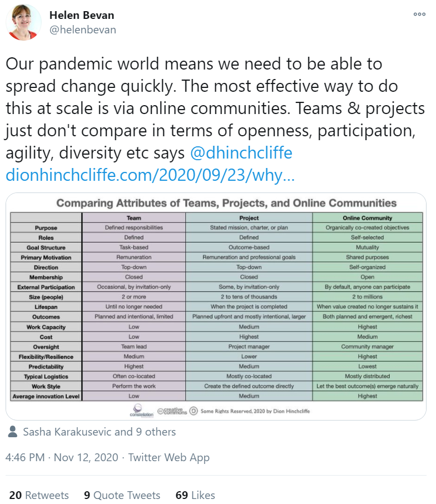Image resolution: width=436 pixels, height=504 pixels.
Task: View the 20 Retweets list
Action: pos(39,495)
